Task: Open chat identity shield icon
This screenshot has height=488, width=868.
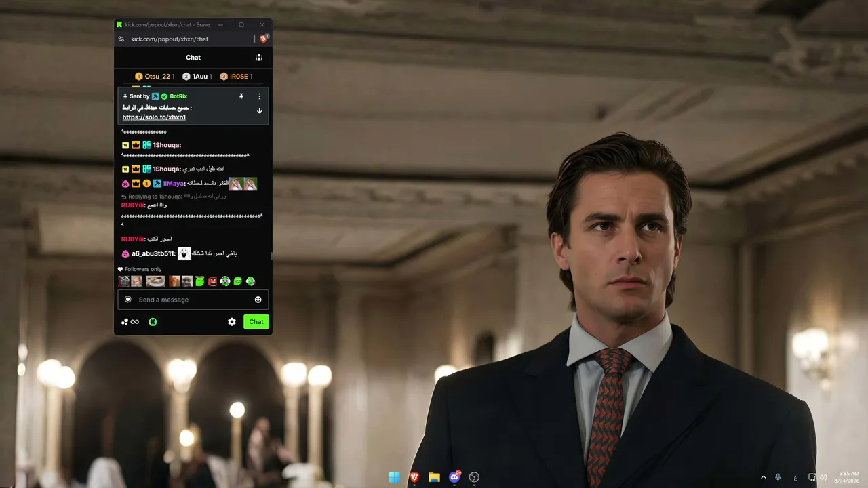Action: (127, 300)
